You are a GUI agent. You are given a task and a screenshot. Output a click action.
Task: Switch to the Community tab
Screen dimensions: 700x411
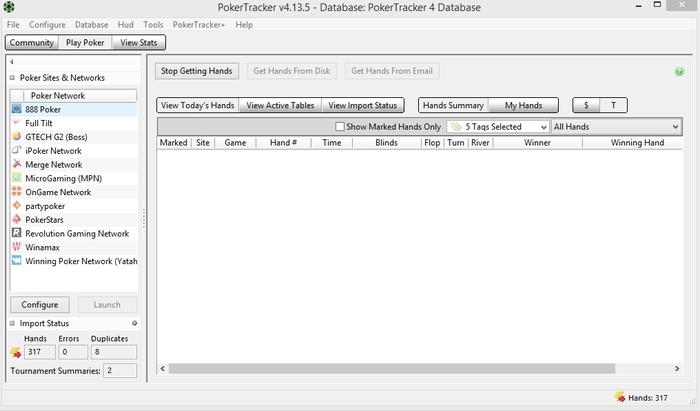[x=32, y=42]
